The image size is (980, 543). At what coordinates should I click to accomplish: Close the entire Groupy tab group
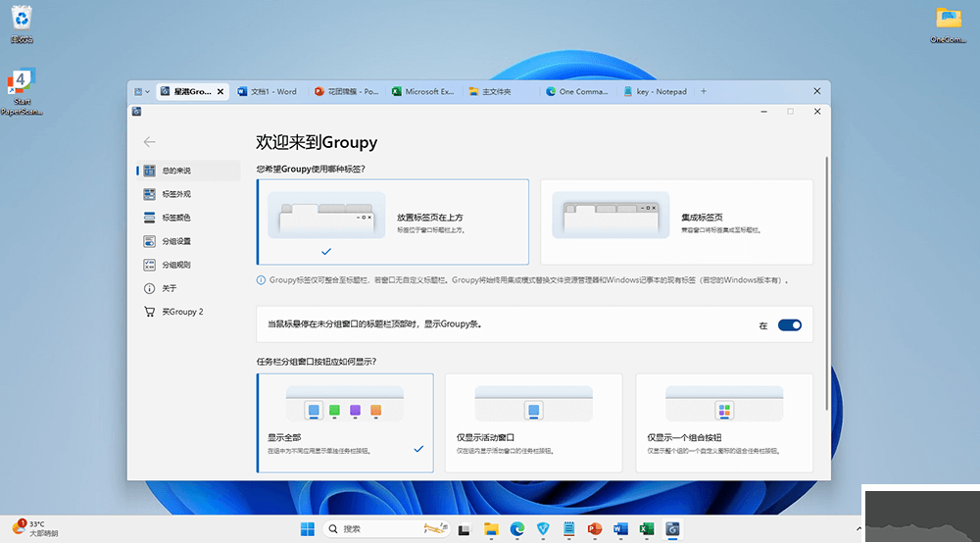tap(817, 91)
